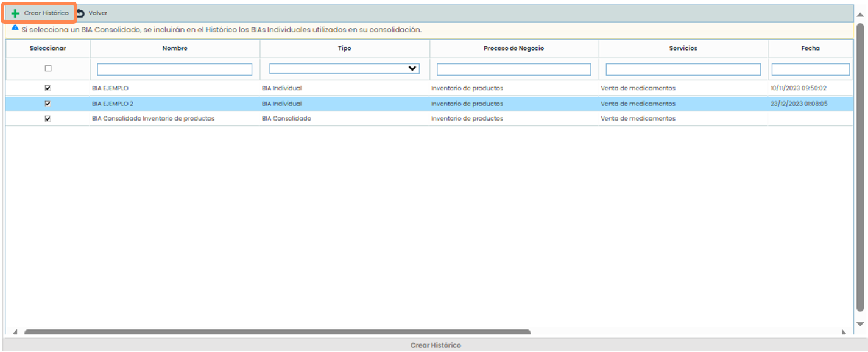Click the green plus Crear Histórico icon

(15, 13)
